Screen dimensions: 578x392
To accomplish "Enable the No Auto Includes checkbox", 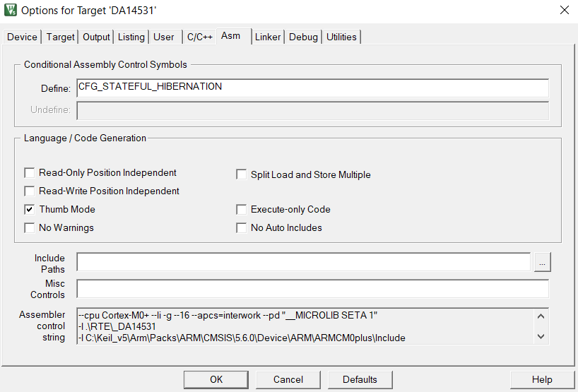I will [242, 228].
